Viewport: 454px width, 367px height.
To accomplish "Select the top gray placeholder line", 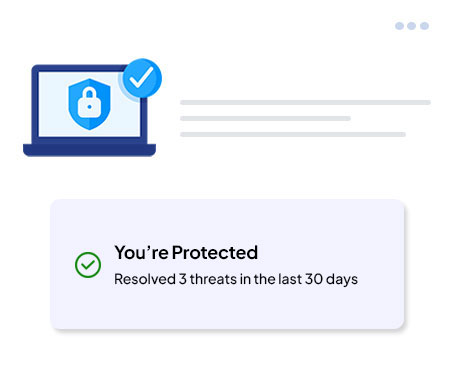I will [x=305, y=102].
